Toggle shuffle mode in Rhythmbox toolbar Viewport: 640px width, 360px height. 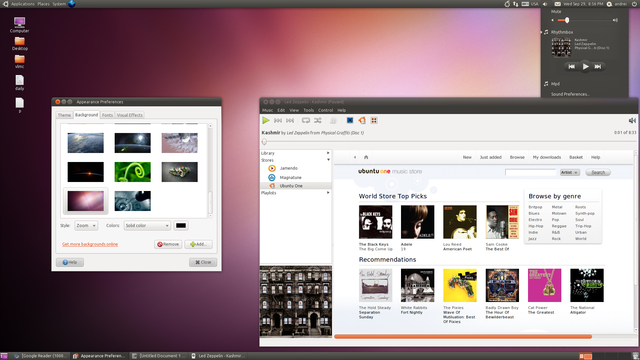(x=318, y=120)
